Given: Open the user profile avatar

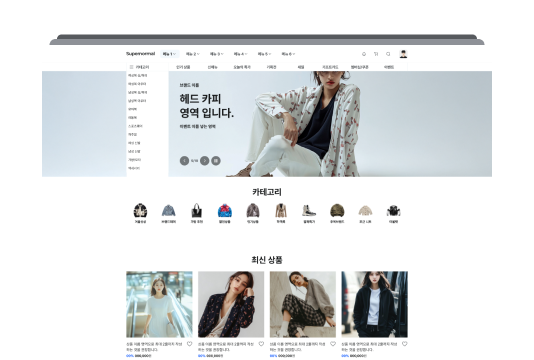Looking at the screenshot, I should click(x=403, y=54).
